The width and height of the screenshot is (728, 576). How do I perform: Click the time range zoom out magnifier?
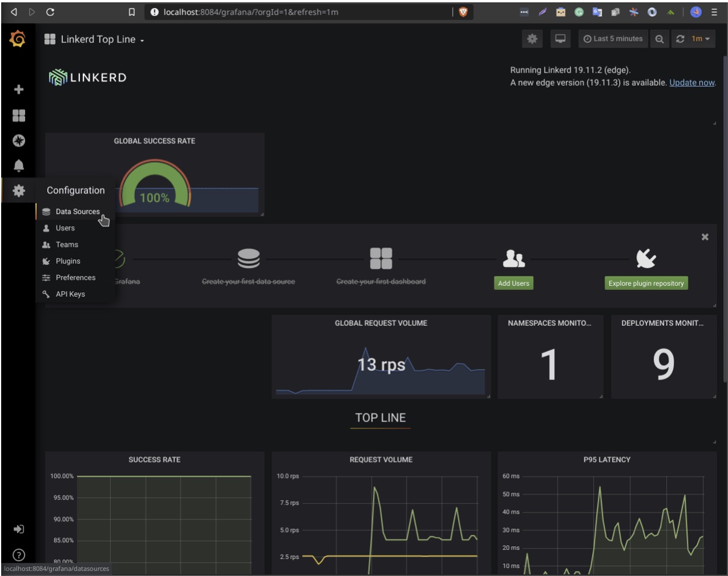pos(659,39)
